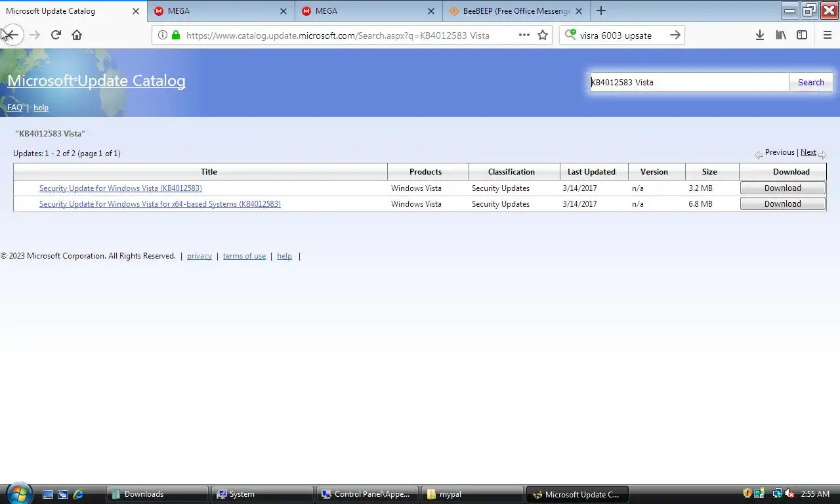Switch to the mypal folder taskbar window
The width and height of the screenshot is (840, 504).
coord(472,494)
